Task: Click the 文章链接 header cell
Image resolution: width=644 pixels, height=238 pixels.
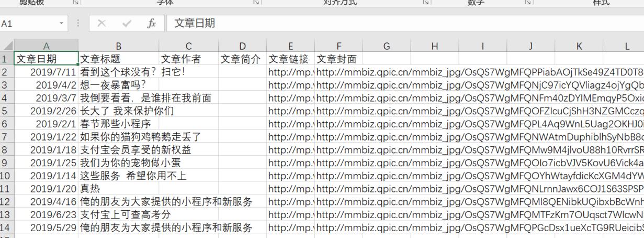Action: pos(290,59)
